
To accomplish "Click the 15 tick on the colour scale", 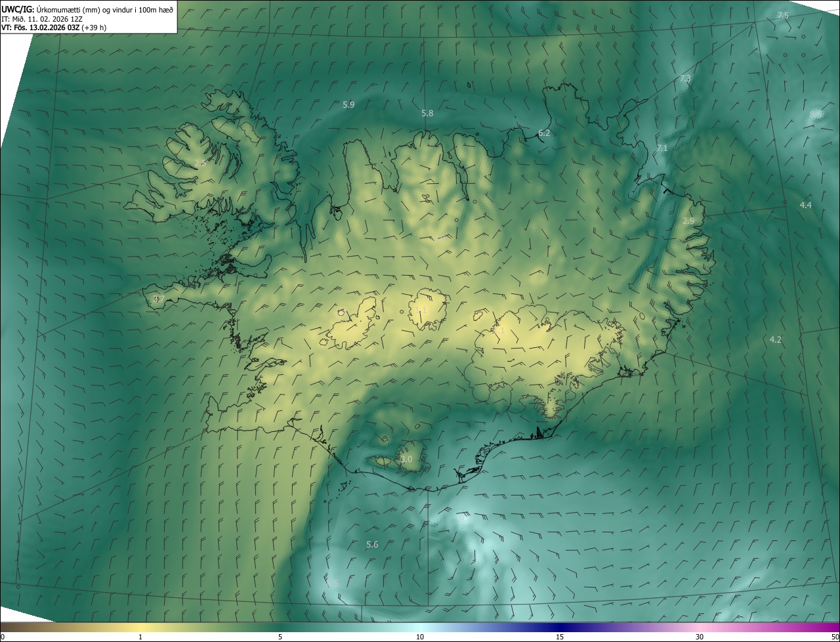I will click(x=560, y=637).
